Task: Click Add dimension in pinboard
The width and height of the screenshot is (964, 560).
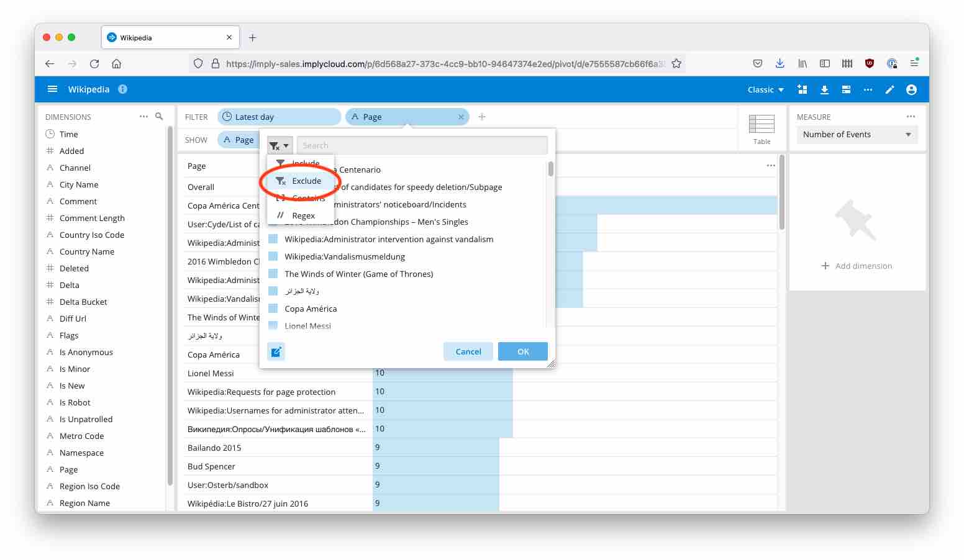Action: click(857, 266)
